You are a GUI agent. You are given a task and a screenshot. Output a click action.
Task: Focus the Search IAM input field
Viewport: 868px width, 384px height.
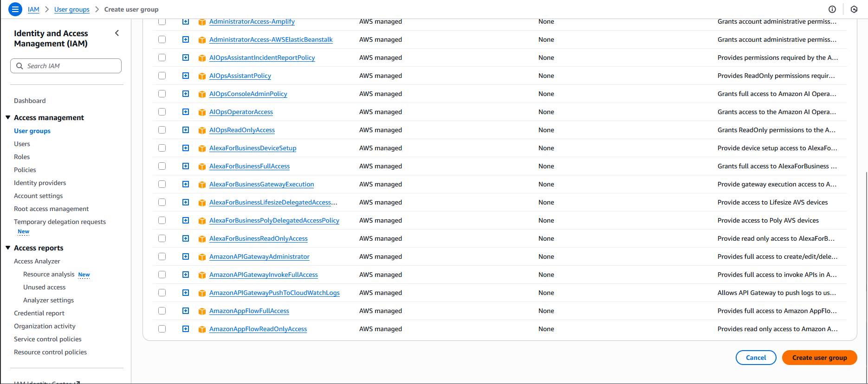[x=66, y=66]
